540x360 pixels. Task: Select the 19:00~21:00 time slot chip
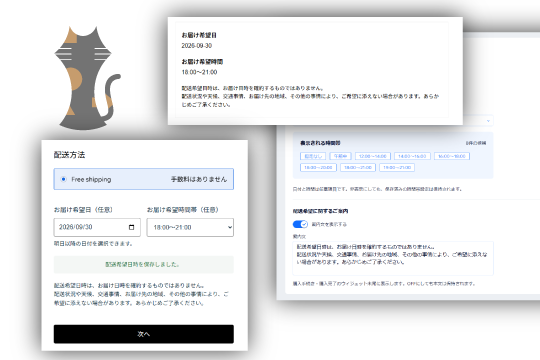(x=397, y=167)
